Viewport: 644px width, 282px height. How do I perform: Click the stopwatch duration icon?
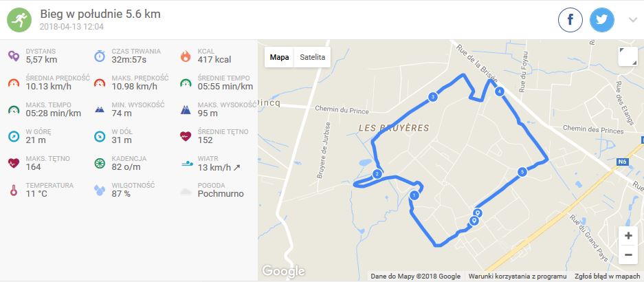pos(100,56)
